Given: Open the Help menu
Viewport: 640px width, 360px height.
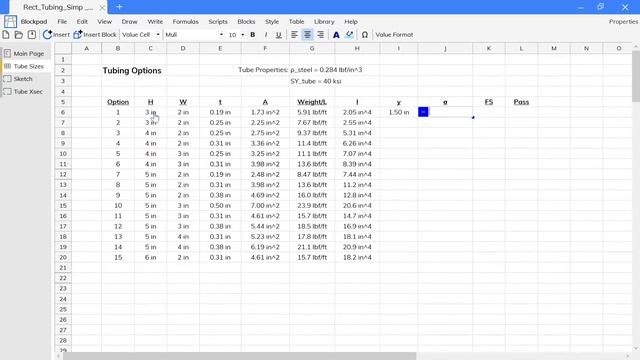Looking at the screenshot, I should click(x=351, y=22).
